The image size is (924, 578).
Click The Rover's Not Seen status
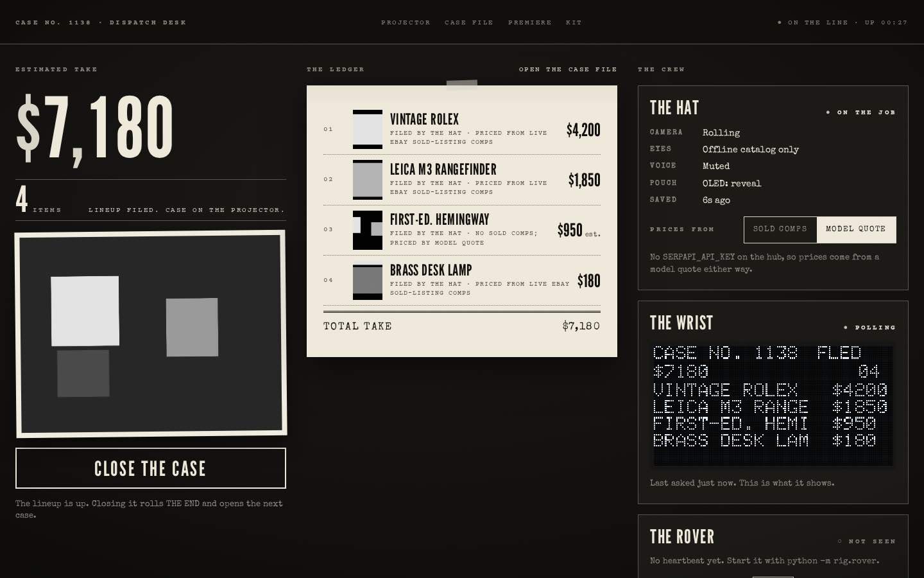(x=867, y=541)
